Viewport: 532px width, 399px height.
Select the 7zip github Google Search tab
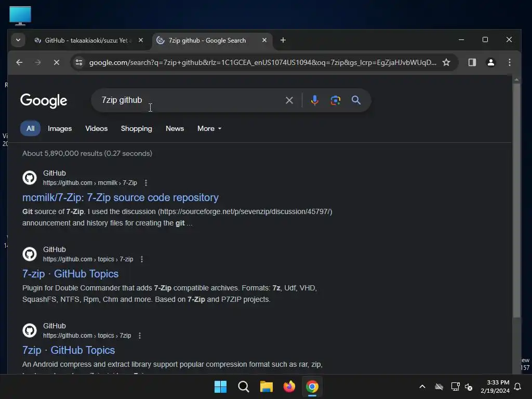pyautogui.click(x=207, y=41)
